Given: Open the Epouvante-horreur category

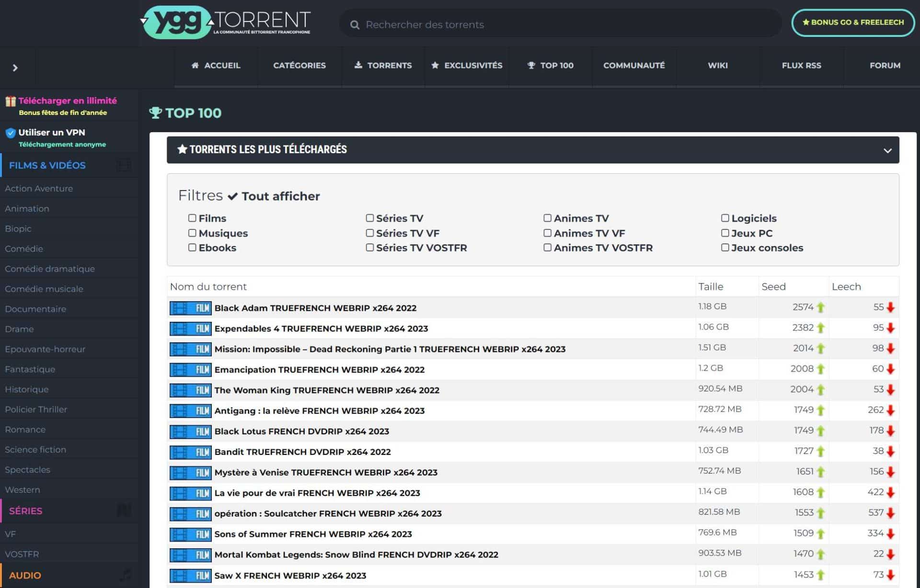Looking at the screenshot, I should click(45, 349).
